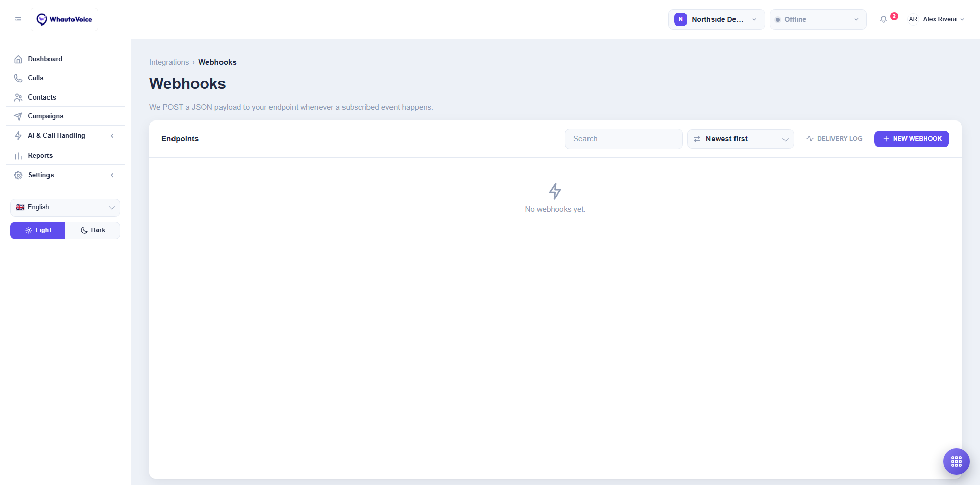Click the New Webhook button
The height and width of the screenshot is (485, 980).
pyautogui.click(x=912, y=139)
